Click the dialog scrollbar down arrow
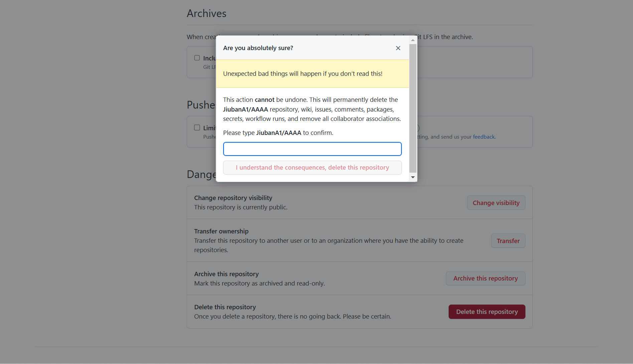 413,177
